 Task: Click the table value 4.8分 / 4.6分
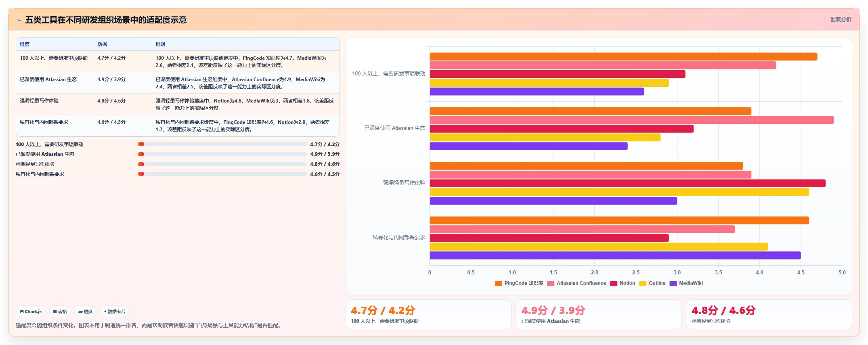pyautogui.click(x=111, y=101)
